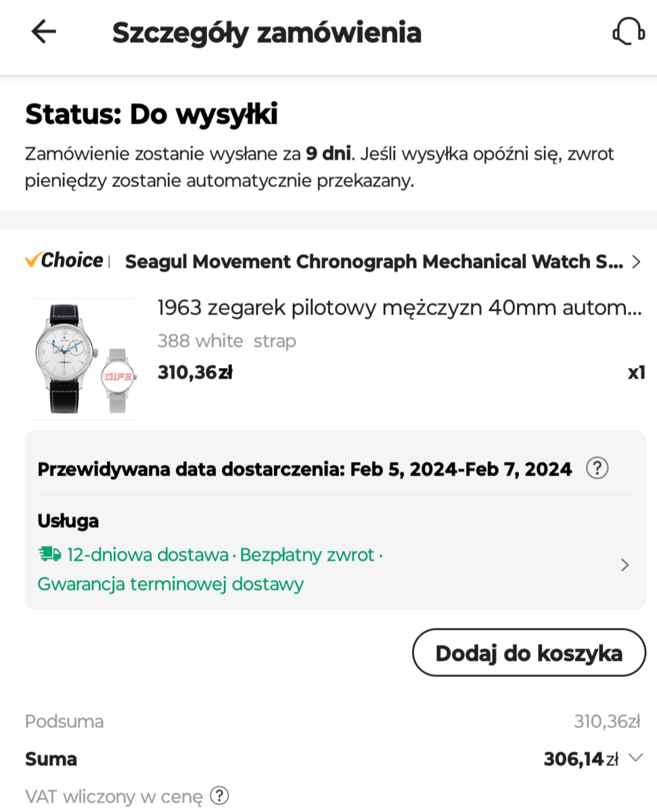This screenshot has width=657, height=812.
Task: Tap the 306,14 zł total amount
Action: [x=581, y=759]
